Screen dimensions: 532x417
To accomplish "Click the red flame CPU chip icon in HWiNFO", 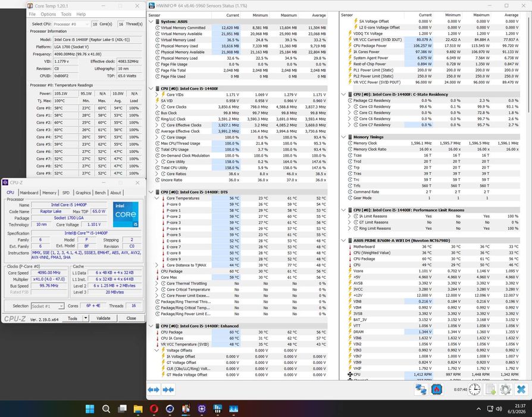I will pos(437,390).
